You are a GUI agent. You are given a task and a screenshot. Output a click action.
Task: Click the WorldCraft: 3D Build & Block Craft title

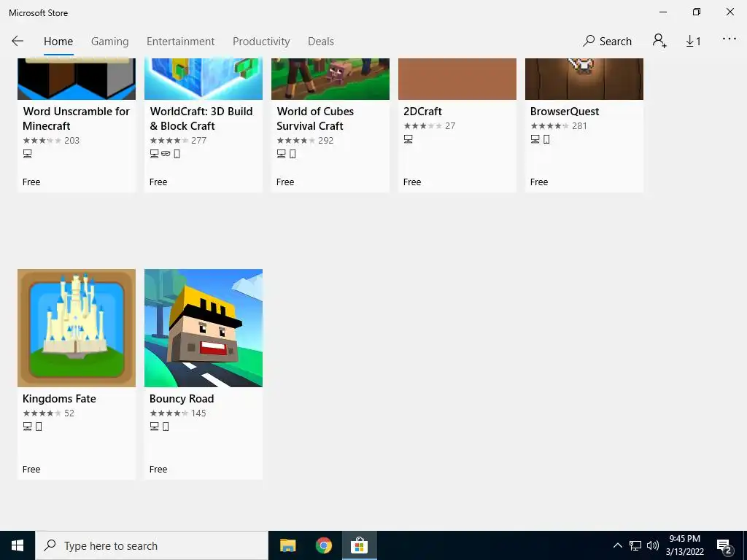201,119
